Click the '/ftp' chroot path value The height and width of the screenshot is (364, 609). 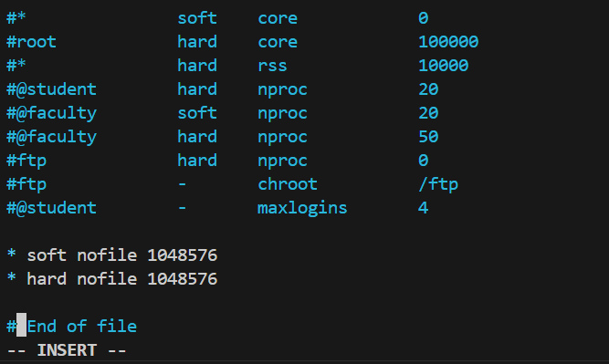(438, 184)
